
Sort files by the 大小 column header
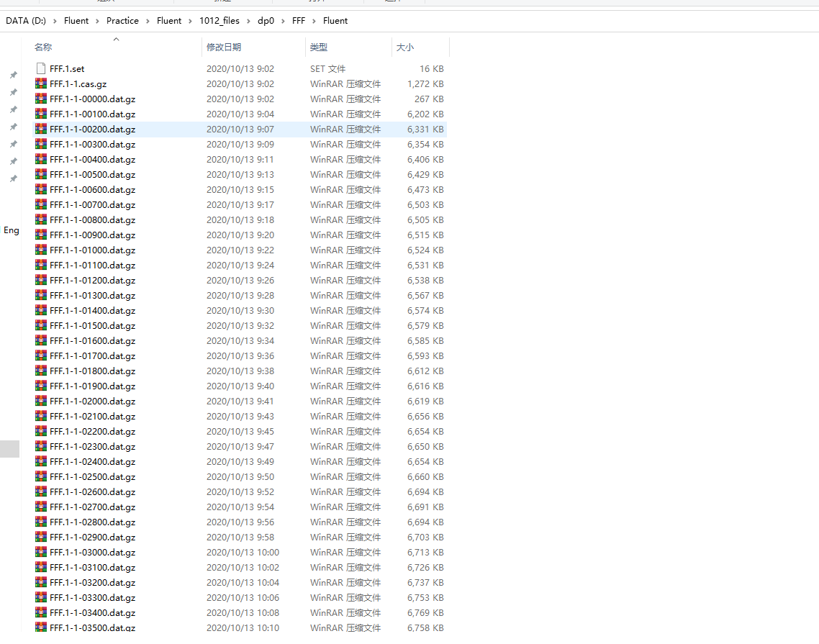click(404, 47)
